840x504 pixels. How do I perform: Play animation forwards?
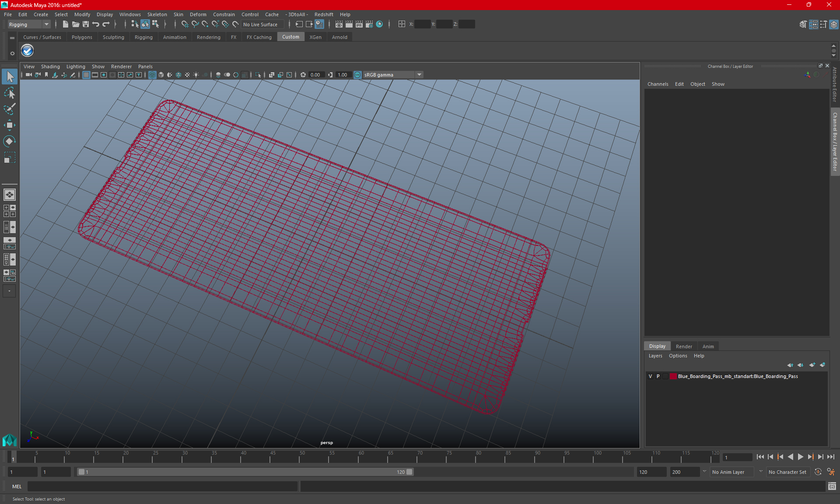pos(800,457)
